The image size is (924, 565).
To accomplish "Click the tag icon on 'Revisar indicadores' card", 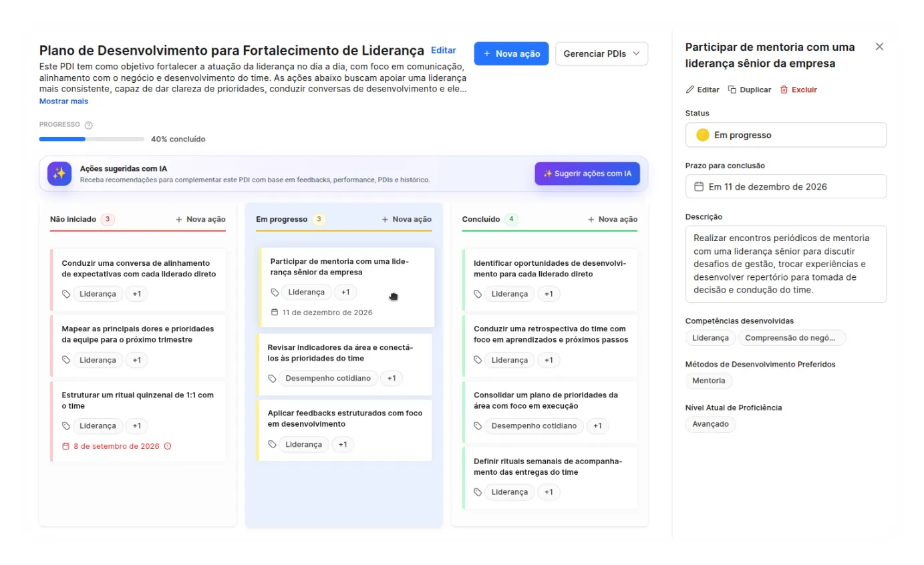I will pyautogui.click(x=272, y=379).
